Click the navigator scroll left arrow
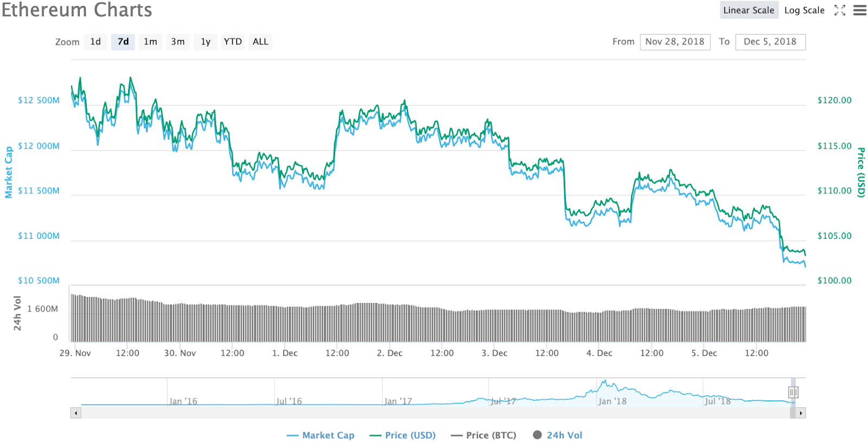 76,413
